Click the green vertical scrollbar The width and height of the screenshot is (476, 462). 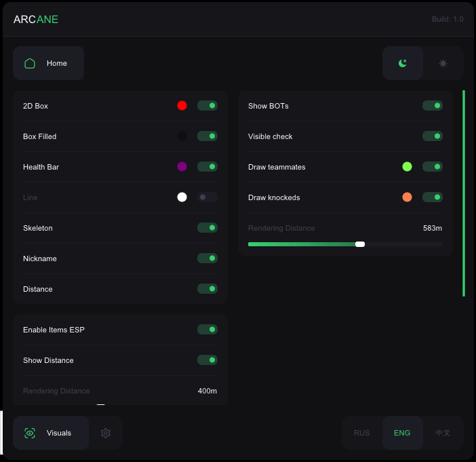pos(464,193)
